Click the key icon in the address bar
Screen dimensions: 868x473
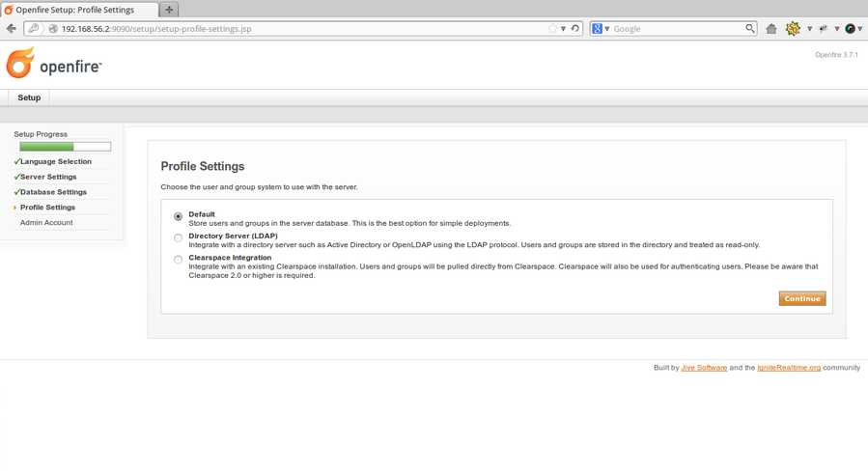click(33, 28)
